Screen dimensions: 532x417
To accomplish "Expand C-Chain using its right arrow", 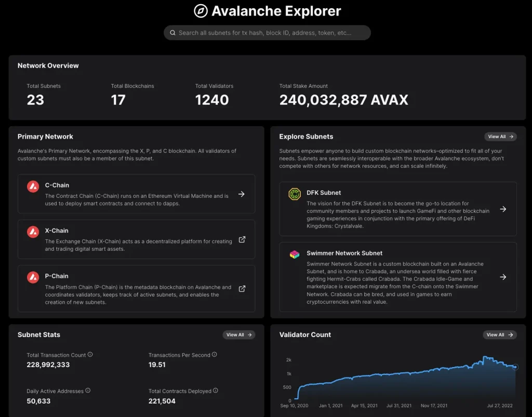I will (x=242, y=194).
